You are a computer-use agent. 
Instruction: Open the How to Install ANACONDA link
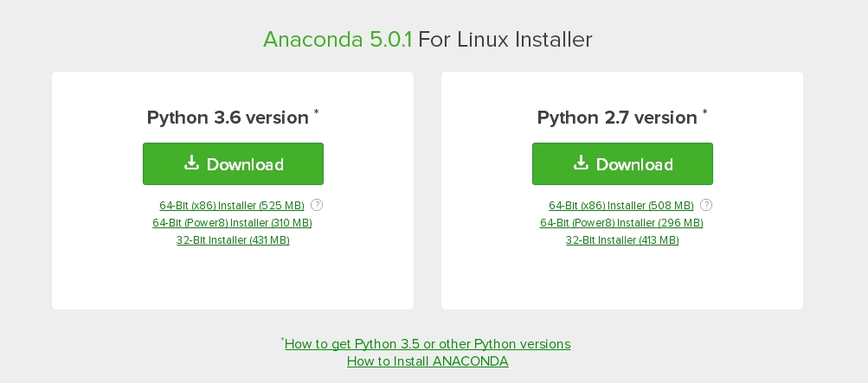[428, 361]
